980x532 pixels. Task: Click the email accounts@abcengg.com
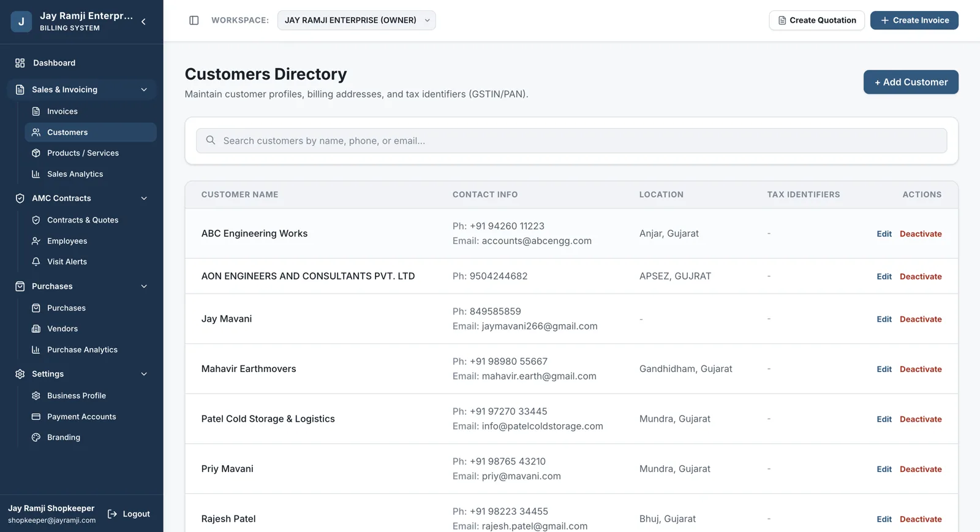click(537, 241)
